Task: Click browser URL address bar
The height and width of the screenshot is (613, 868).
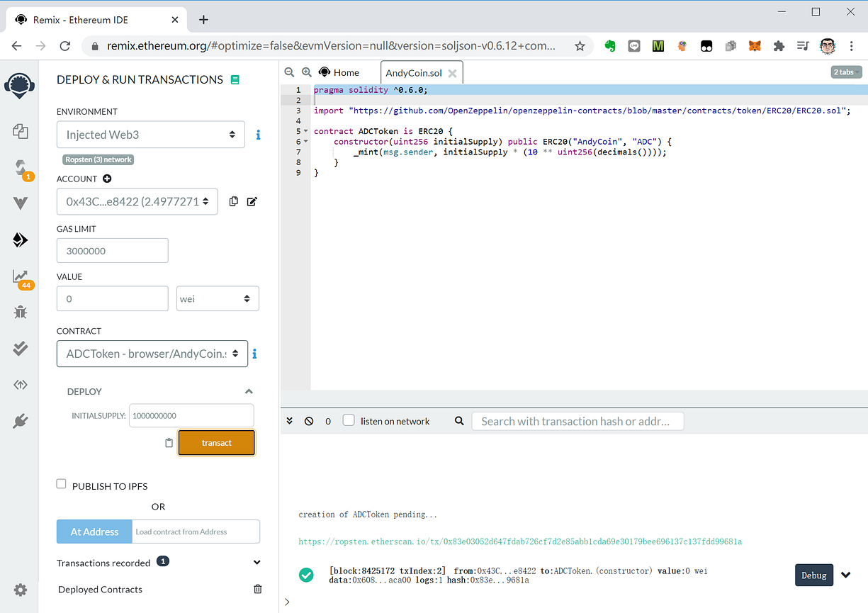Action: [332, 46]
